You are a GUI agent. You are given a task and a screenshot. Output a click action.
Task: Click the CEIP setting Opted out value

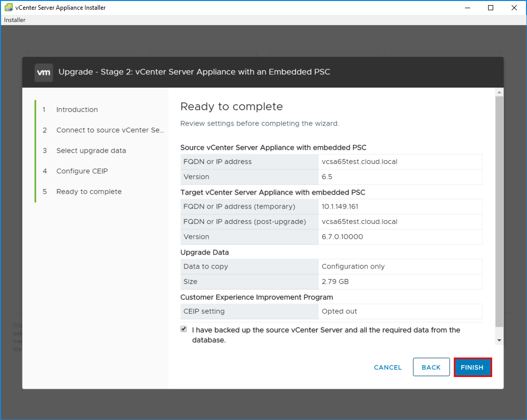[339, 311]
